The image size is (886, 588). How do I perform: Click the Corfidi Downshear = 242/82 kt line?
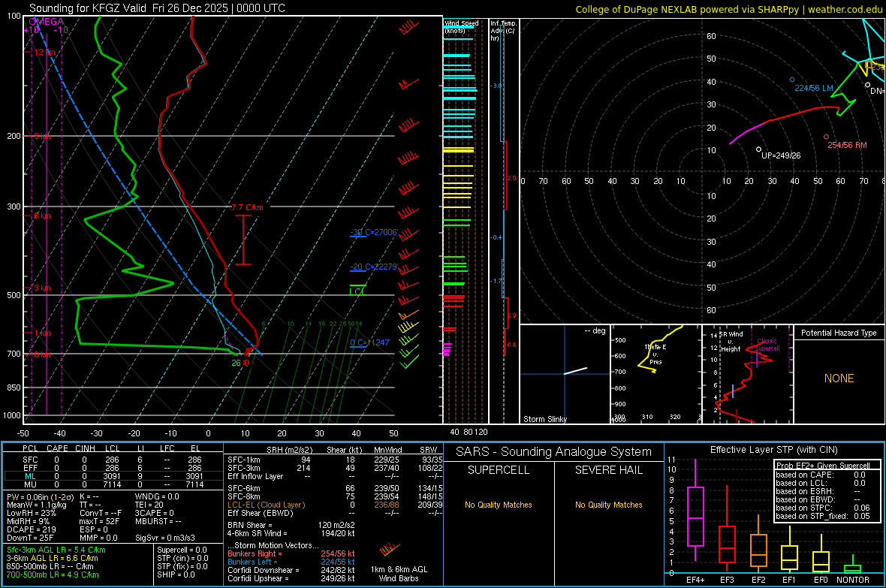[x=291, y=571]
